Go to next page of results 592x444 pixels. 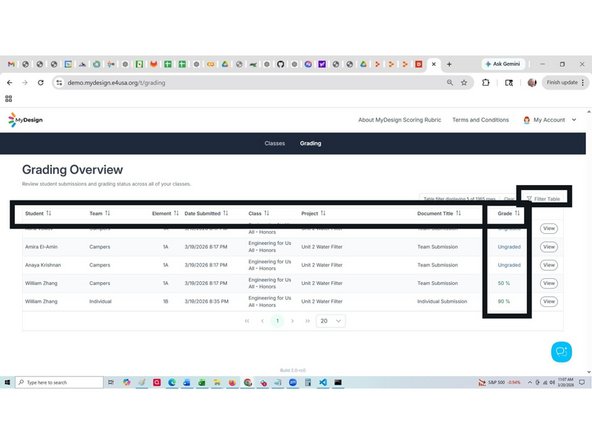coord(292,321)
